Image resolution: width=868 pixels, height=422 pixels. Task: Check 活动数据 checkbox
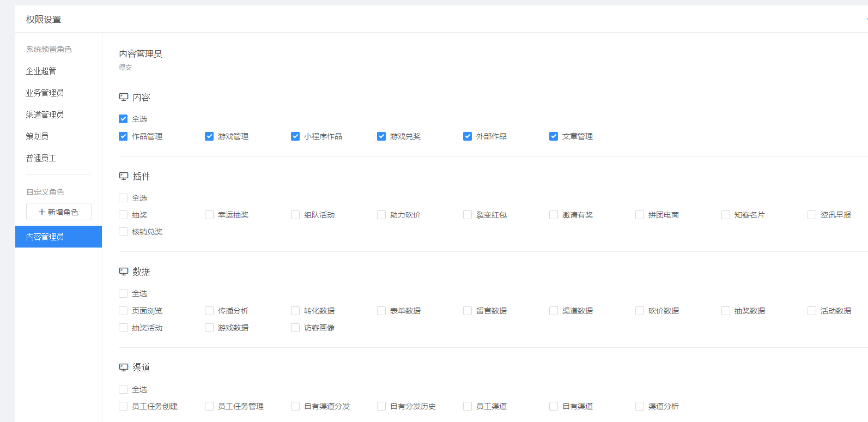812,311
